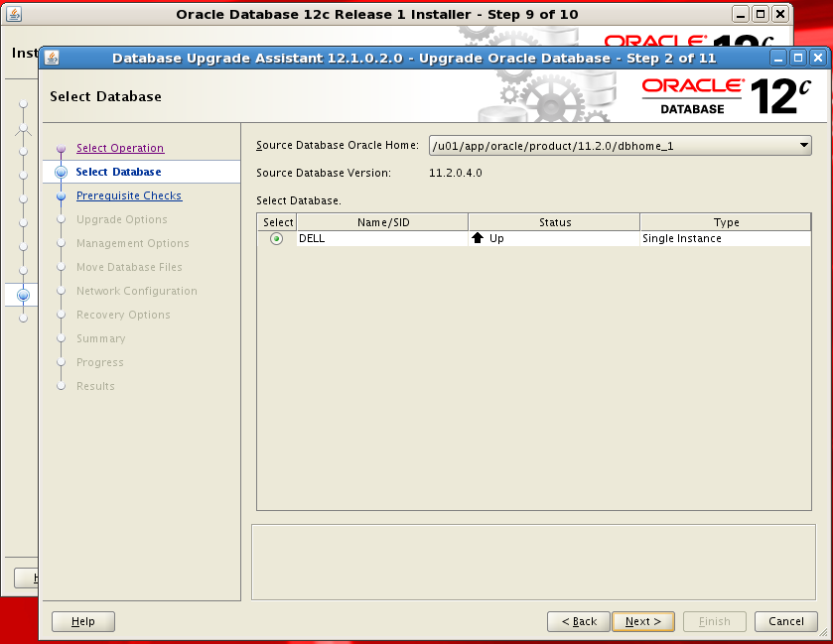The image size is (833, 644).
Task: Go to the Select Operation step
Action: pos(120,148)
